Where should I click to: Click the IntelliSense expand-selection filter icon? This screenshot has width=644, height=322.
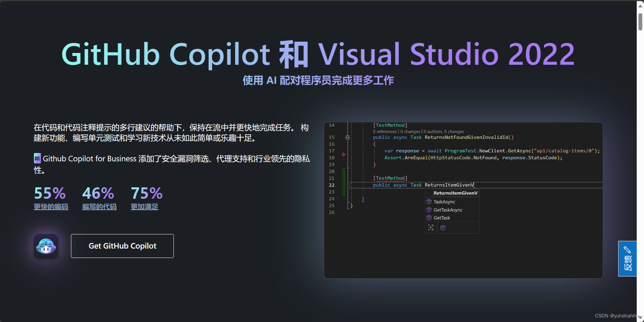431,227
